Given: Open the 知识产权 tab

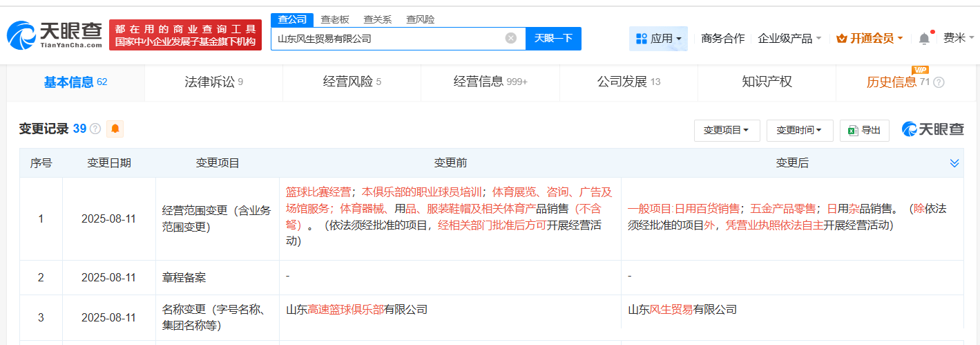Looking at the screenshot, I should click(767, 82).
